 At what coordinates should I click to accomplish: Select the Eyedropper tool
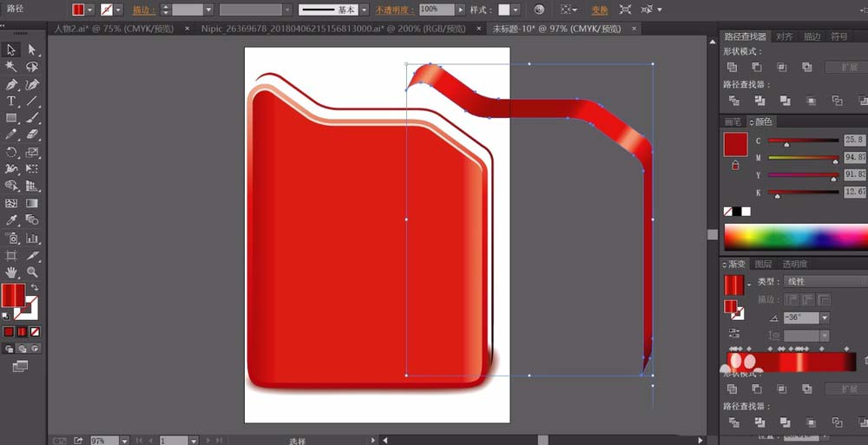pos(11,220)
